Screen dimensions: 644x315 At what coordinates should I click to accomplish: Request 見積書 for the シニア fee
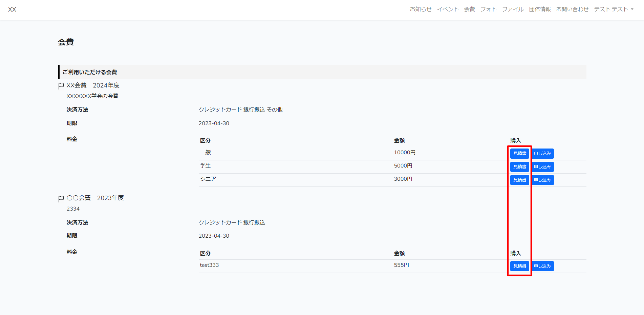tap(520, 180)
